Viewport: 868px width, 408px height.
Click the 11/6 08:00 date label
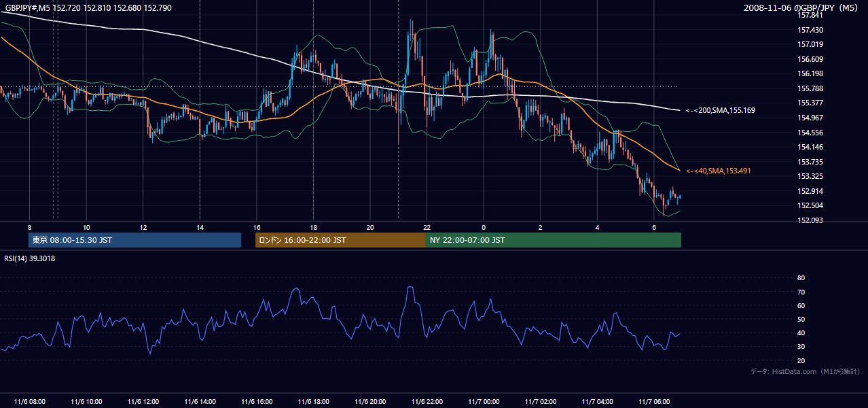[x=29, y=401]
